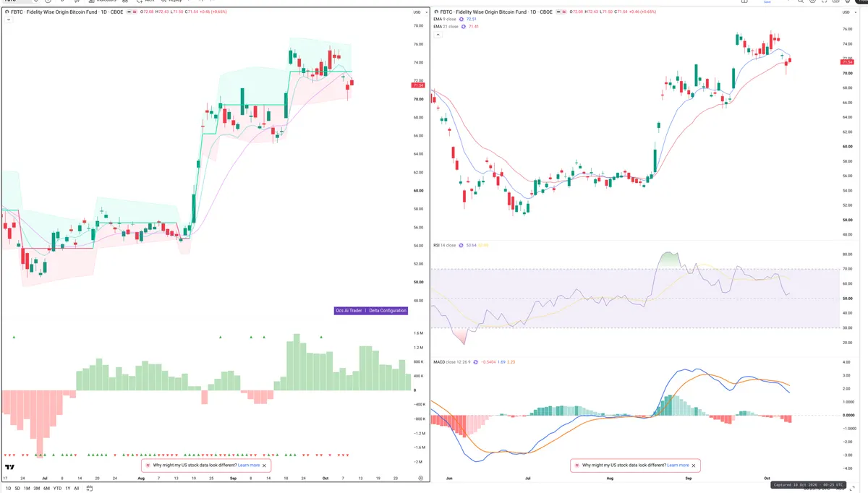Set chart range to 1Y
The height and width of the screenshot is (493, 868).
[68, 489]
